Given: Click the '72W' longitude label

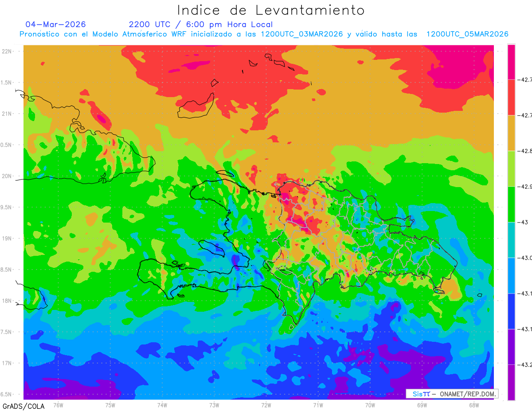Looking at the screenshot, I should (266, 405).
